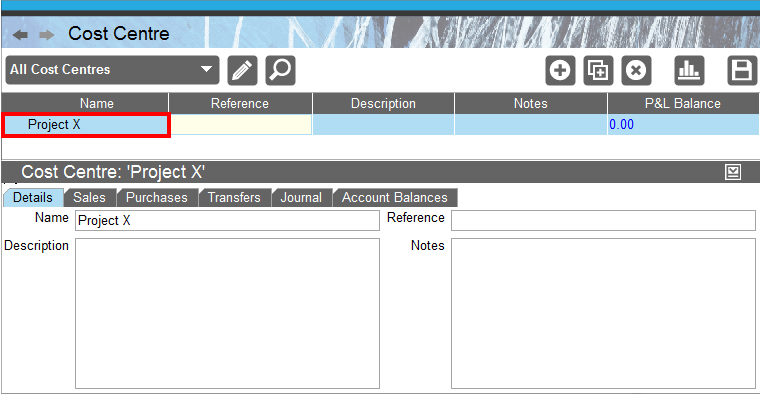This screenshot has width=760, height=394.
Task: Open the bar chart report icon
Action: [x=689, y=70]
